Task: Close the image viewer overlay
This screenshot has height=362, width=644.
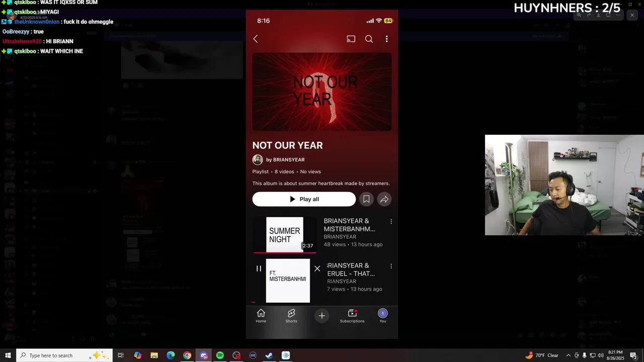Action: tap(632, 15)
